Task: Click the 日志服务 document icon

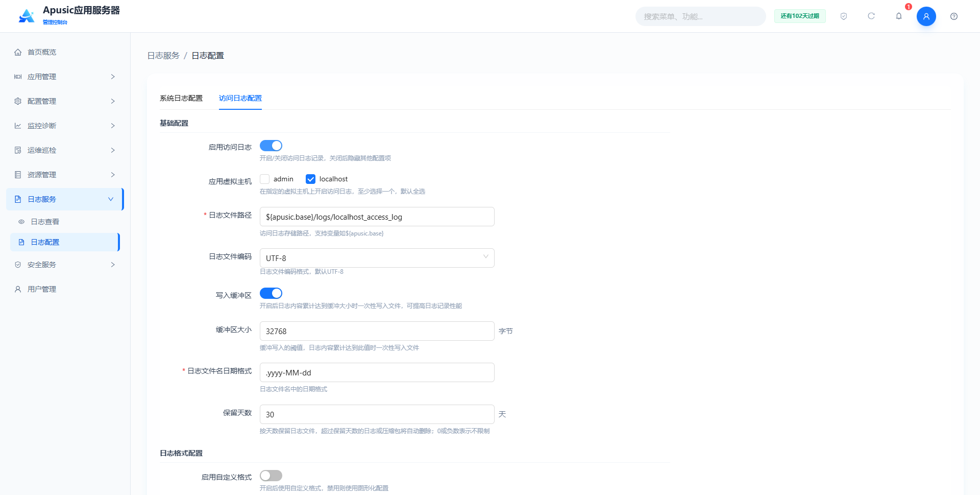Action: 18,199
